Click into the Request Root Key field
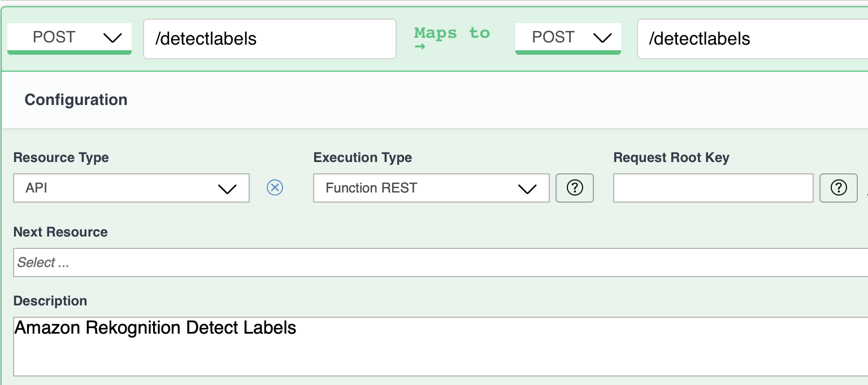 pyautogui.click(x=713, y=188)
